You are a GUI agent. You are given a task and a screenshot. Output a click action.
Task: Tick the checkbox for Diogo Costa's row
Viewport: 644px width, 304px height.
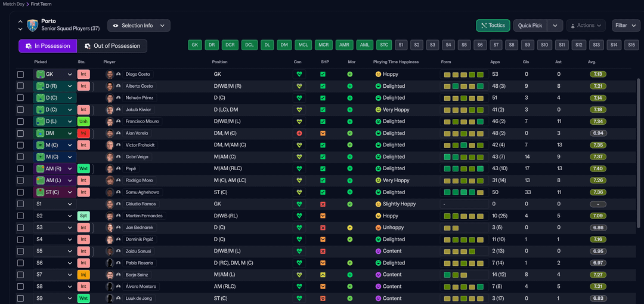(x=20, y=74)
